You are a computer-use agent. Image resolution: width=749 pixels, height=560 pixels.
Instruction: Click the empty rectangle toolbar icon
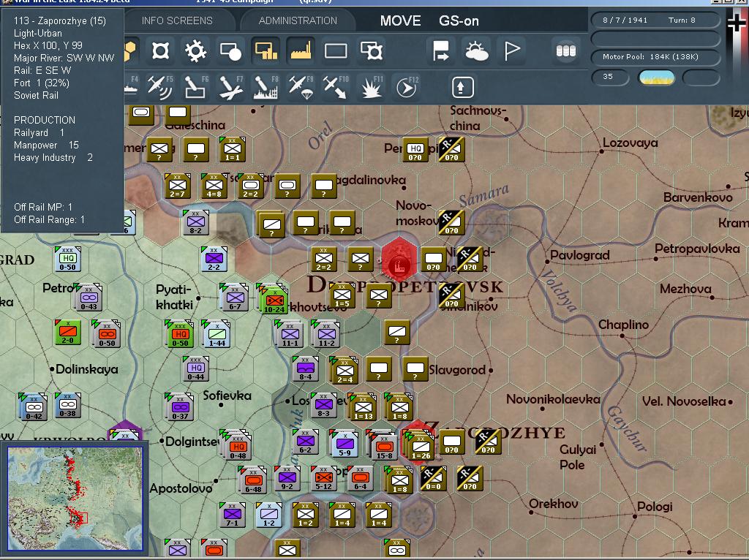(336, 51)
